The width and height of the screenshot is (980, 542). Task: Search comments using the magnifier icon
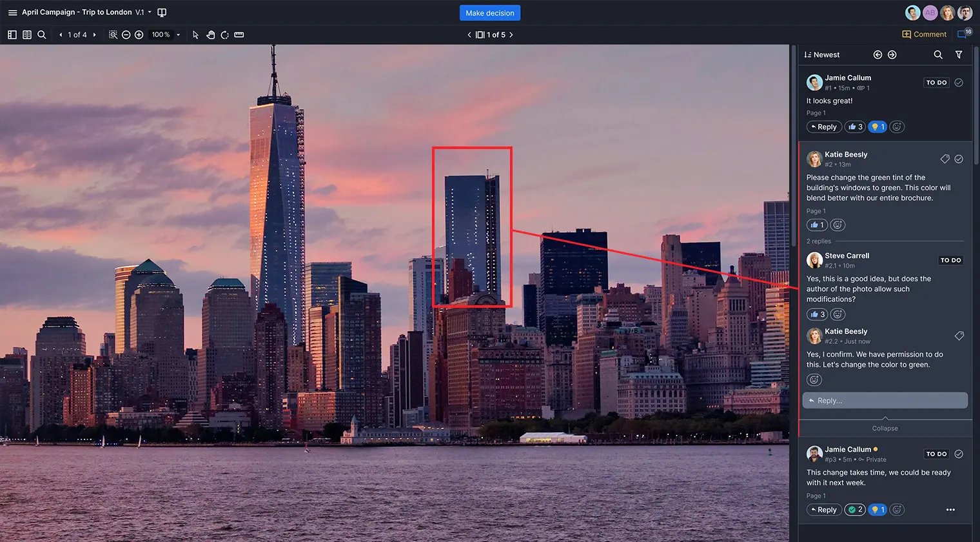(938, 55)
